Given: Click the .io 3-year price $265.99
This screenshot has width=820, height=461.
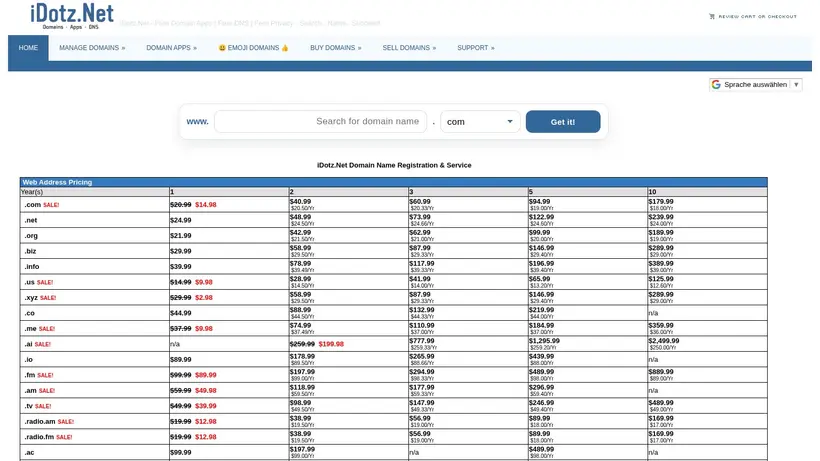Looking at the screenshot, I should pos(422,356).
